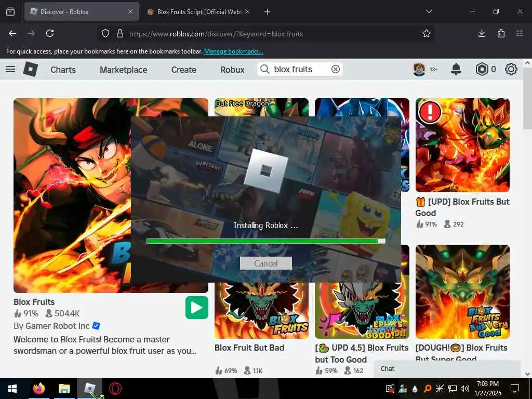The image size is (532, 399).
Task: Click the page vertical scrollbar thumb
Action: 527,98
